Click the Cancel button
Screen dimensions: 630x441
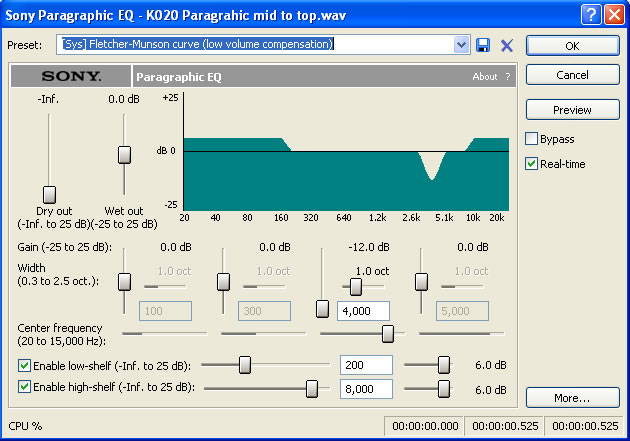click(x=573, y=75)
